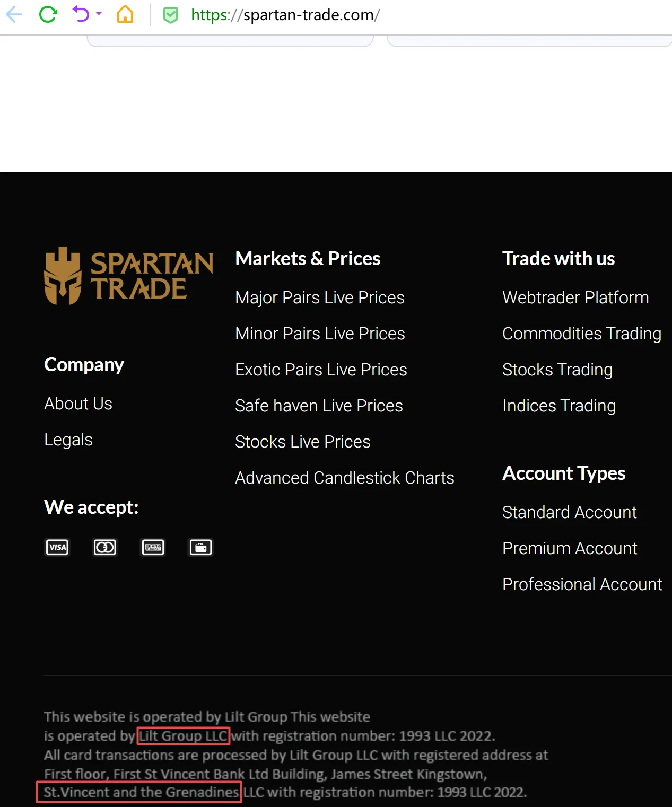672x807 pixels.
Task: Open Premium Account link
Action: click(x=570, y=548)
